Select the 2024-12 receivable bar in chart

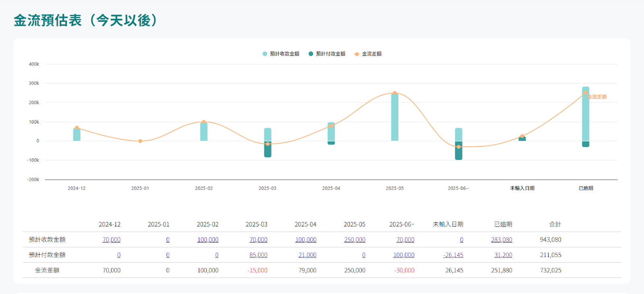77,134
